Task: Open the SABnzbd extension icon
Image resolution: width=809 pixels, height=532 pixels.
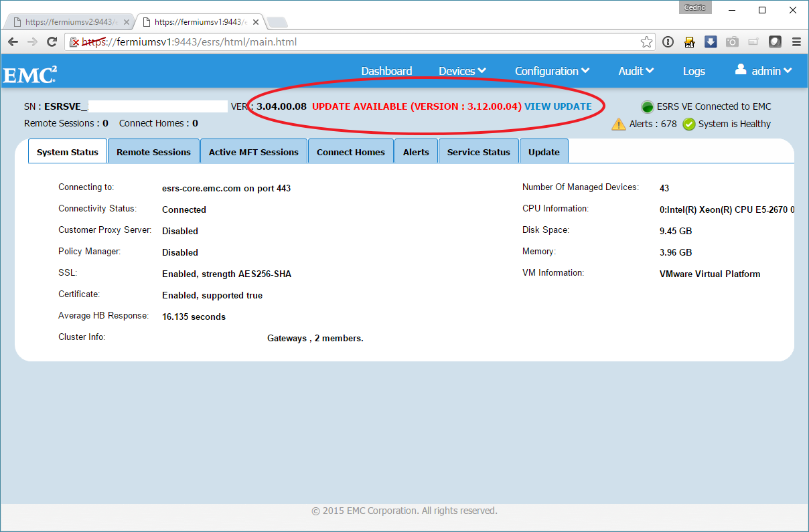Action: tap(689, 42)
